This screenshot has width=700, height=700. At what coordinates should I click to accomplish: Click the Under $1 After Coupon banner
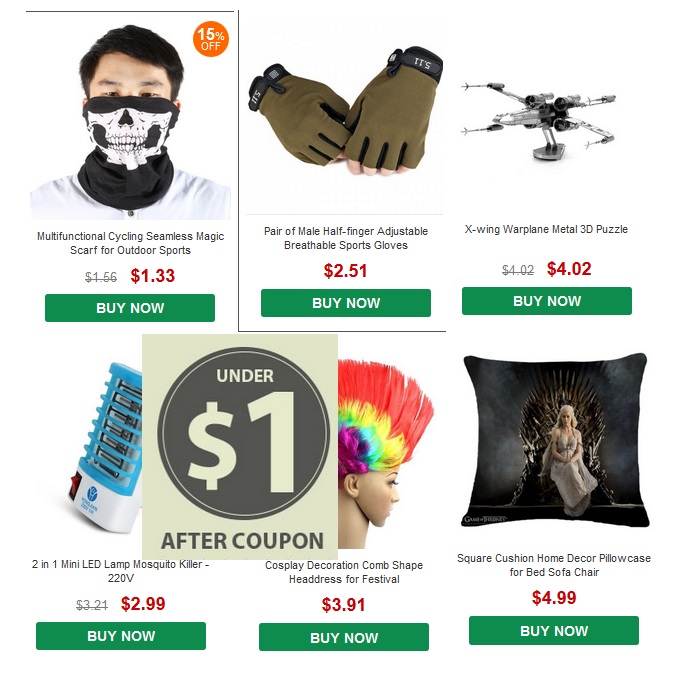(240, 446)
